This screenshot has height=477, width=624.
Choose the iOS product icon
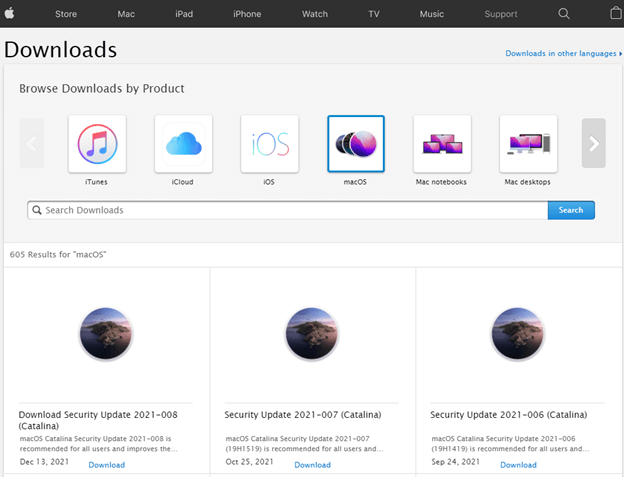[269, 144]
